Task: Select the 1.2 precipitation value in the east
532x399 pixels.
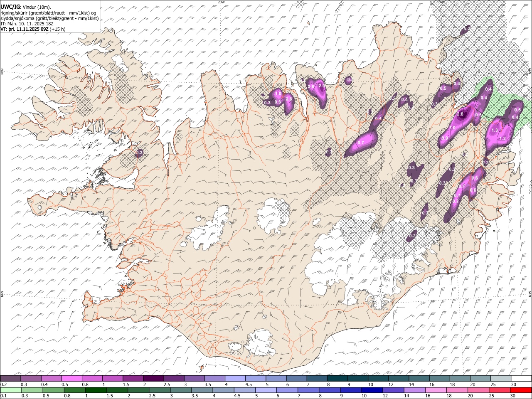Action: point(502,138)
